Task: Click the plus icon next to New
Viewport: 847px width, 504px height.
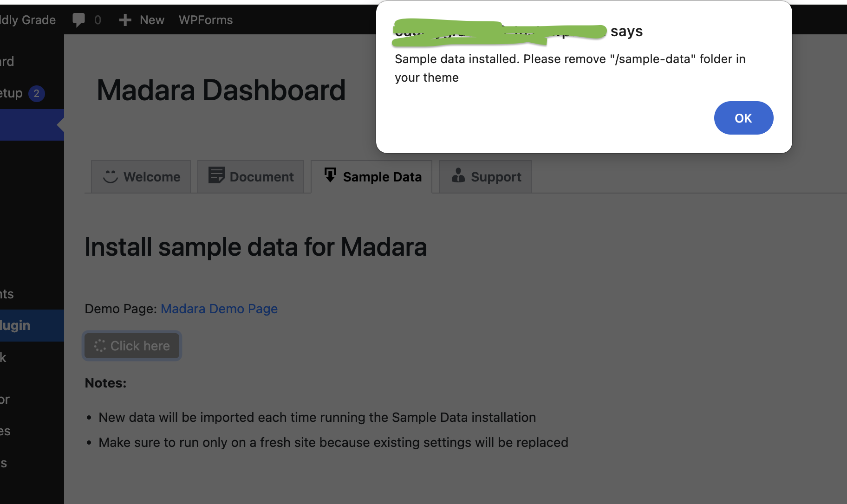Action: tap(125, 20)
